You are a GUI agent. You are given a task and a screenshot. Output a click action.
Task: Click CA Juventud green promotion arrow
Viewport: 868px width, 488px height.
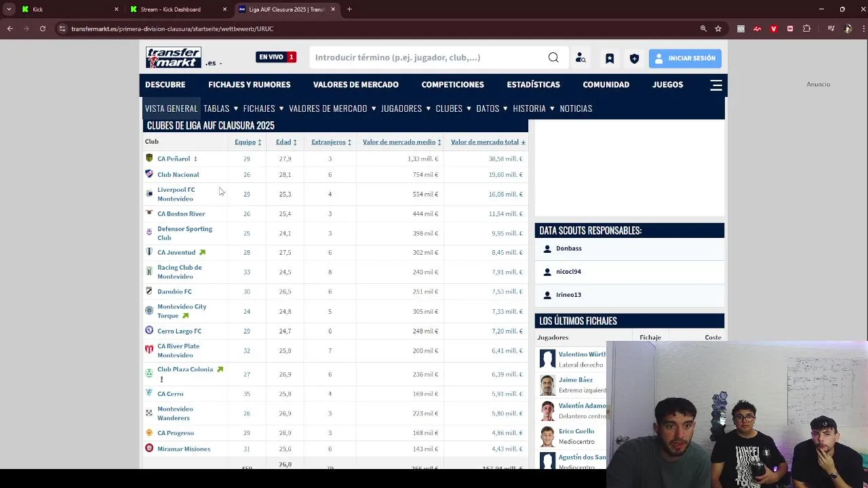click(x=202, y=253)
